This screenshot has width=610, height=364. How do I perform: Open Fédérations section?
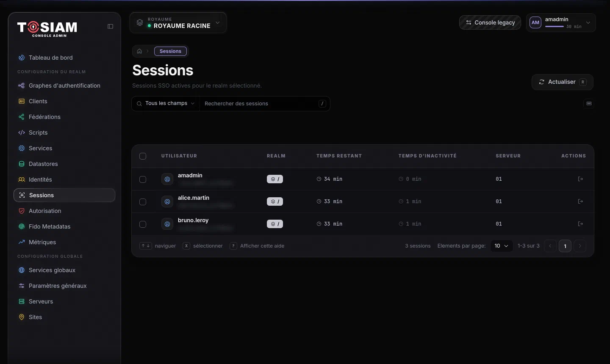coord(64,117)
